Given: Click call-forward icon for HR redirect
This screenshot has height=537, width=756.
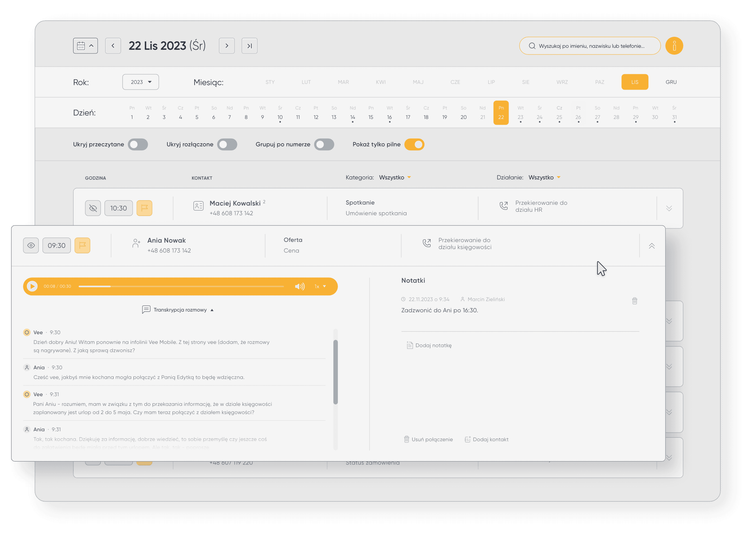Looking at the screenshot, I should pyautogui.click(x=503, y=206).
